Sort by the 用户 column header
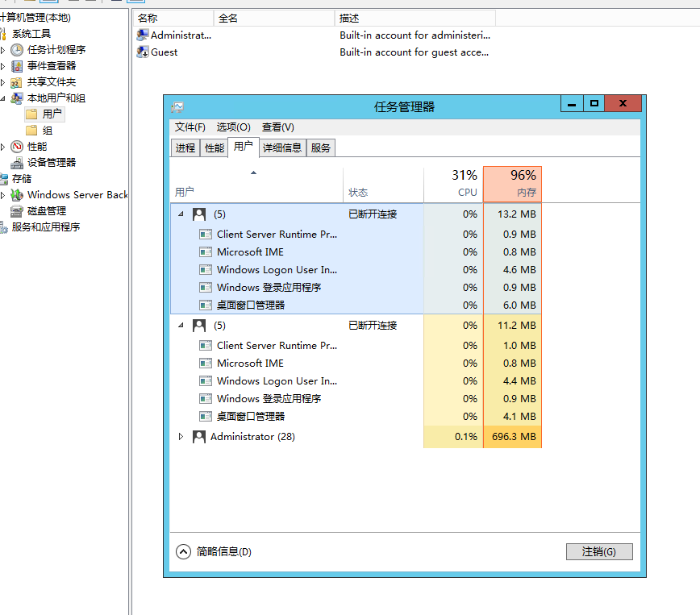 [256, 185]
